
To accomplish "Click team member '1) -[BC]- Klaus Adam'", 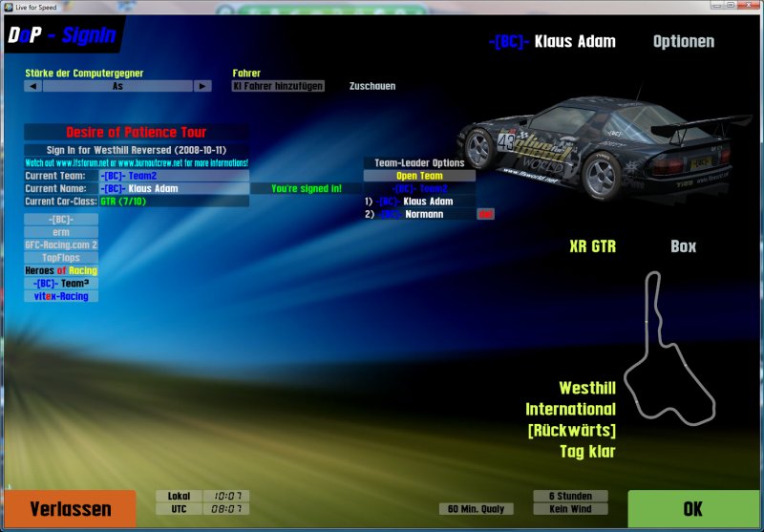I will [419, 202].
